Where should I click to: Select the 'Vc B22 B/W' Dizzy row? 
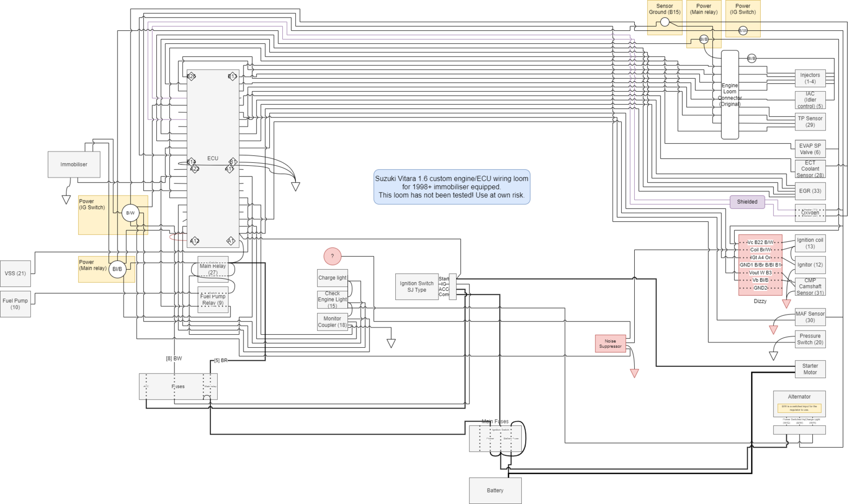coord(760,242)
